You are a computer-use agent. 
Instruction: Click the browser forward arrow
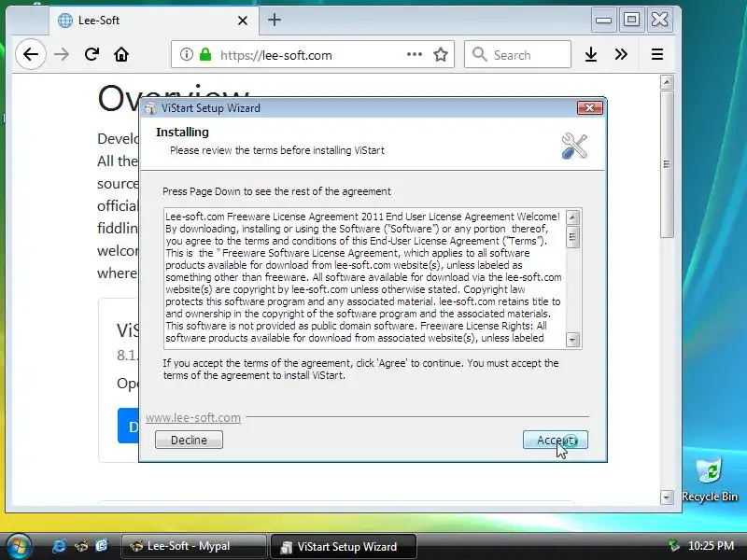(x=62, y=54)
